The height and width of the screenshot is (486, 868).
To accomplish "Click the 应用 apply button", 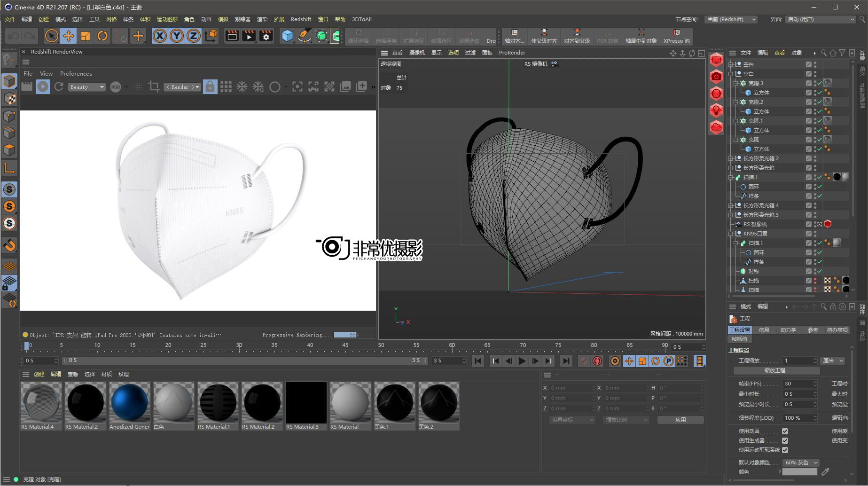I will pyautogui.click(x=680, y=420).
